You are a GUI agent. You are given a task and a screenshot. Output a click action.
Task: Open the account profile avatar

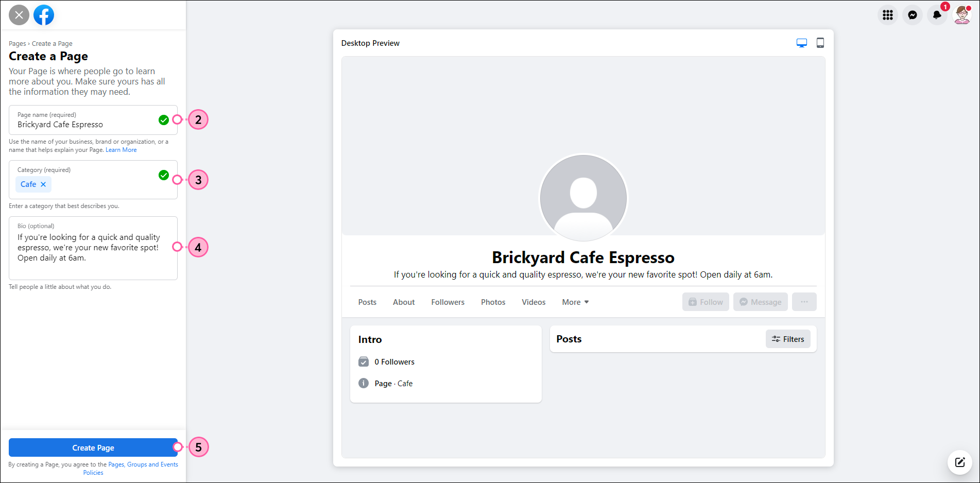point(962,15)
